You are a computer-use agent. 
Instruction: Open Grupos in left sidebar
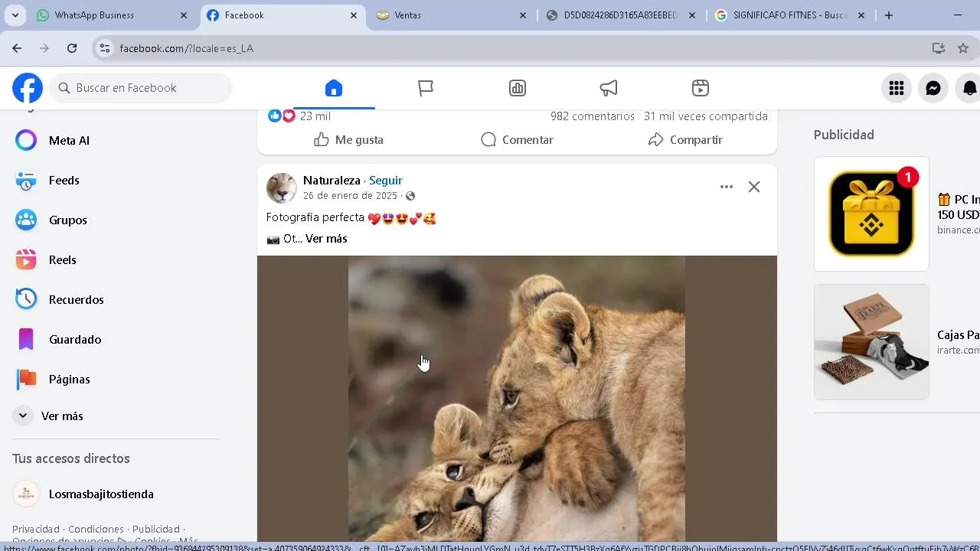pos(116,220)
